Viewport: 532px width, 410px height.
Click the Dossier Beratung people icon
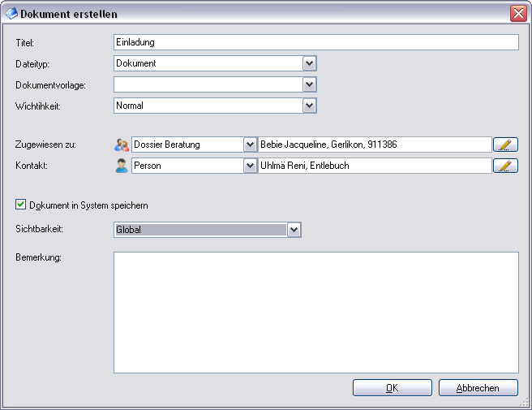coord(122,145)
